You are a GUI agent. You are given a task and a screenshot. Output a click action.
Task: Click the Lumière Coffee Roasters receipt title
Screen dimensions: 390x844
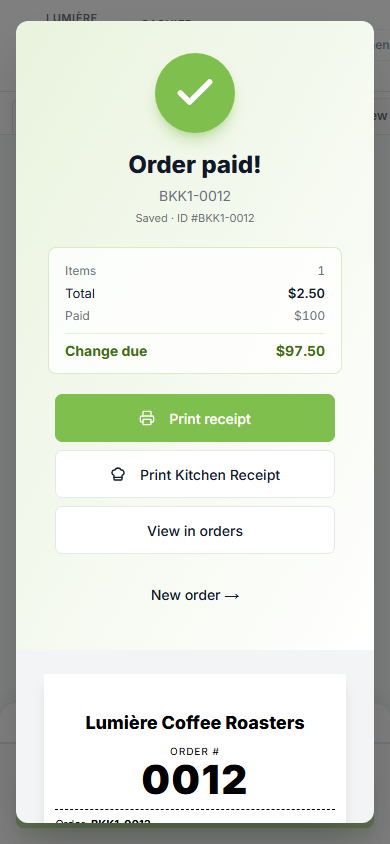point(195,722)
